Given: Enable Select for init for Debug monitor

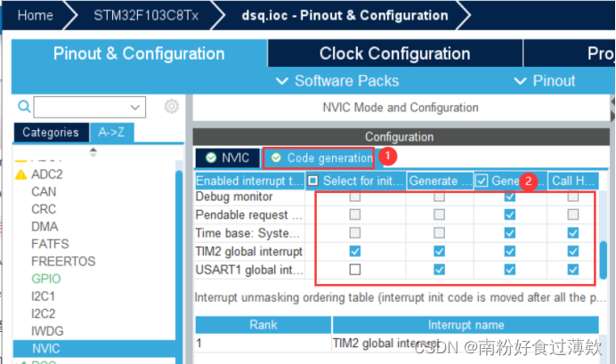Looking at the screenshot, I should (355, 197).
